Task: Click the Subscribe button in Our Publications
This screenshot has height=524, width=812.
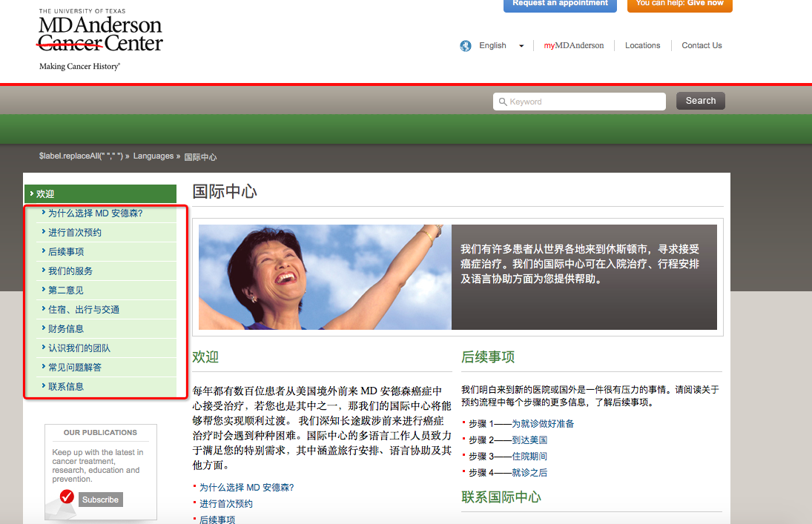Action: [x=100, y=500]
